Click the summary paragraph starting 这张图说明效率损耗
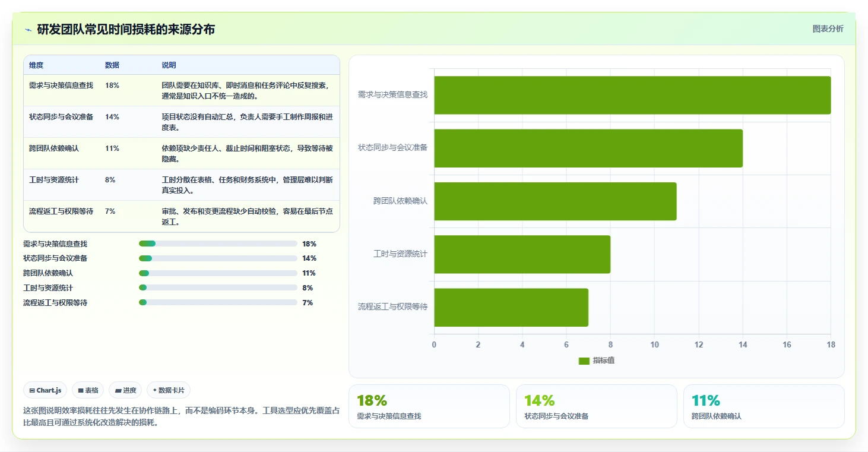This screenshot has width=868, height=452. (181, 416)
